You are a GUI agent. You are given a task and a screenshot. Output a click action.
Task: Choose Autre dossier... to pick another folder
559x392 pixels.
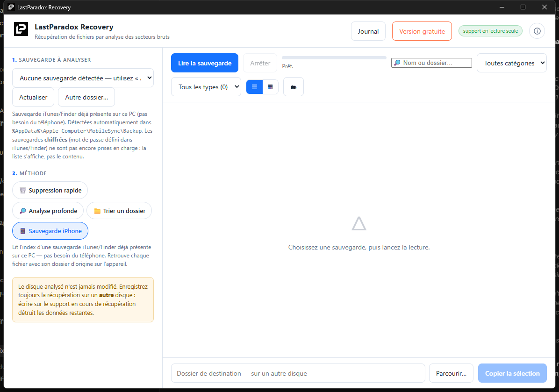86,97
